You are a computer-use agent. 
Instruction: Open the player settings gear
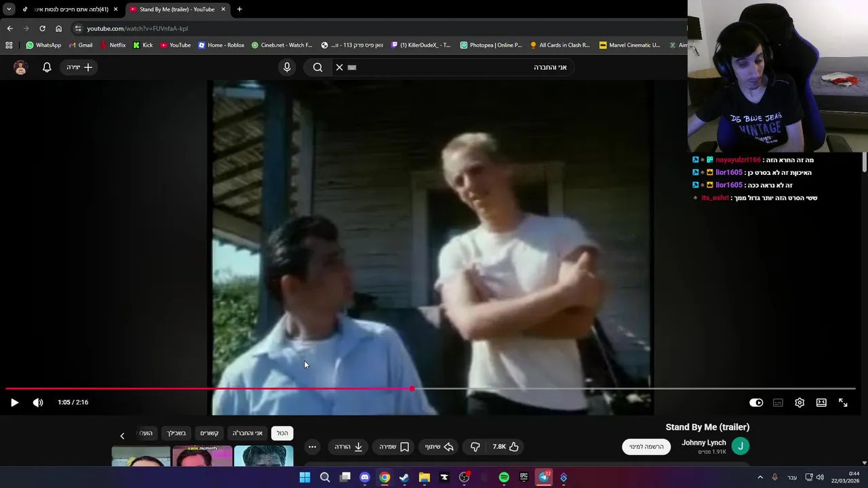click(800, 403)
